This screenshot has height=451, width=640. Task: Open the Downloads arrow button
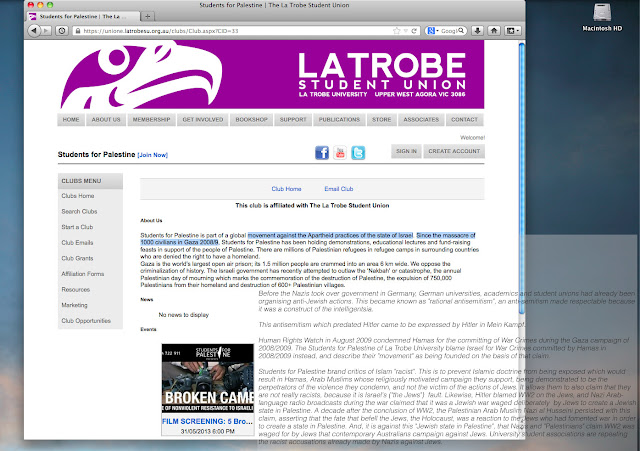click(x=478, y=31)
